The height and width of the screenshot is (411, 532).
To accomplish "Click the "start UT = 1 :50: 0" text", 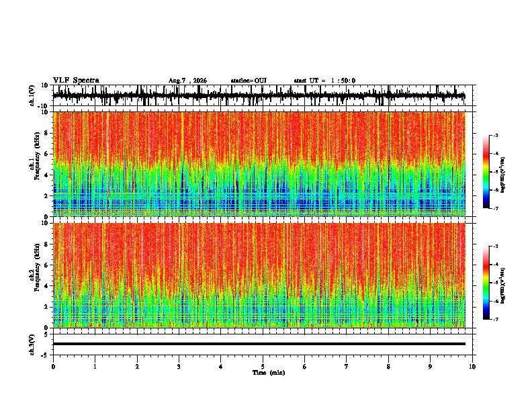I will pos(324,81).
